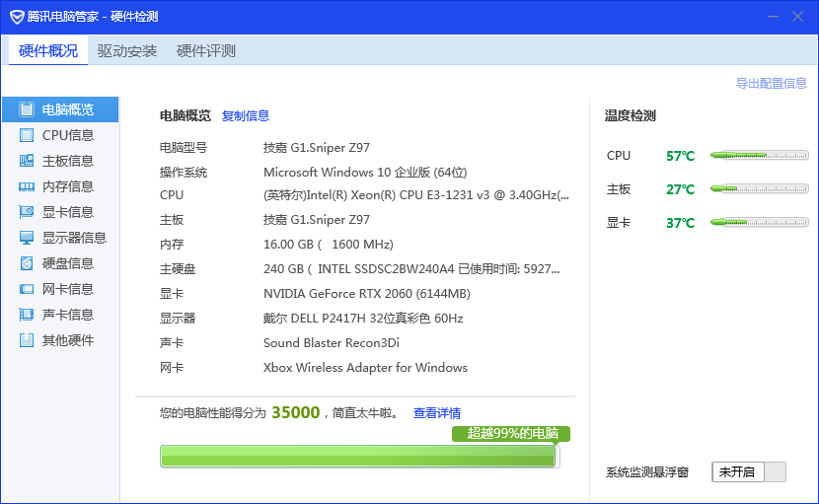Open the 硬盘信息 hard disk icon

click(27, 263)
